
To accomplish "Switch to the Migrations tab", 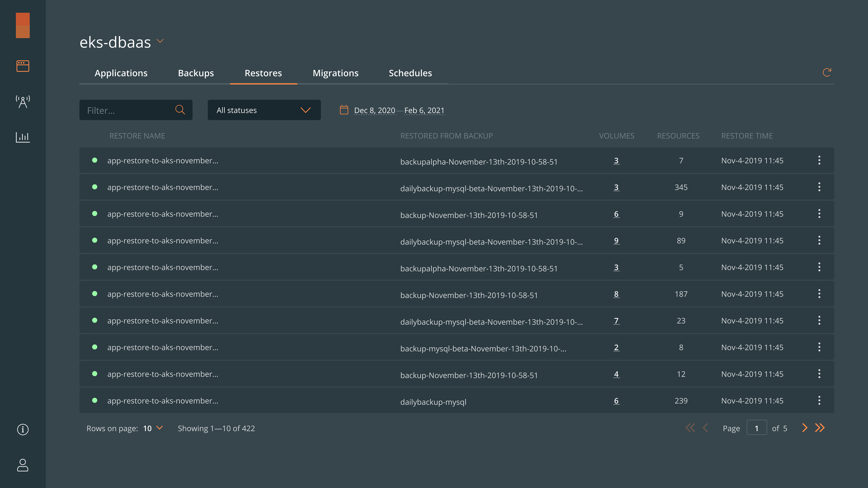I will [x=335, y=73].
